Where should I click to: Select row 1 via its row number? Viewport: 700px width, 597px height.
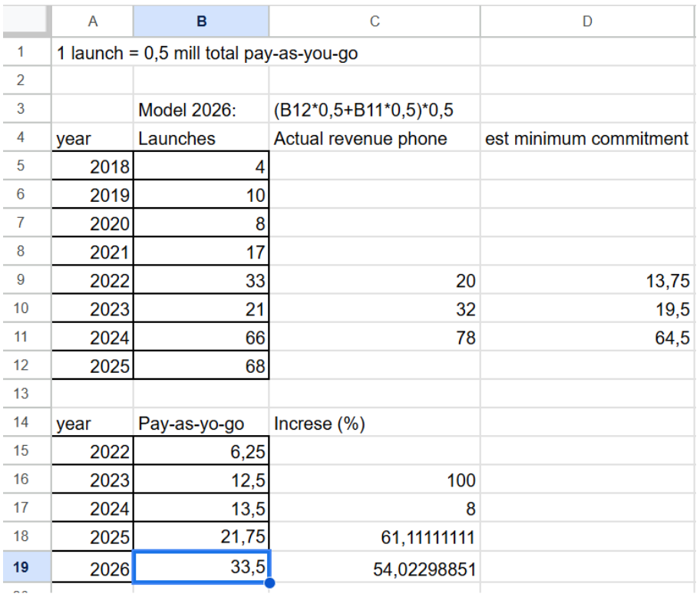pyautogui.click(x=21, y=53)
